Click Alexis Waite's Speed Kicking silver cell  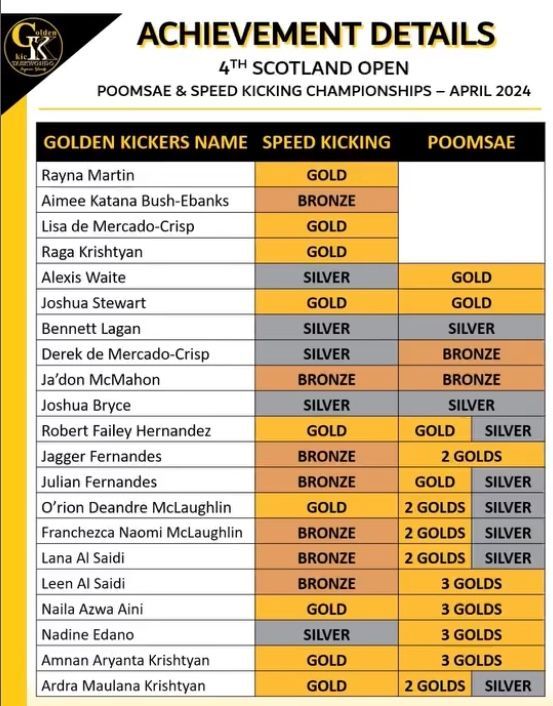tap(326, 277)
